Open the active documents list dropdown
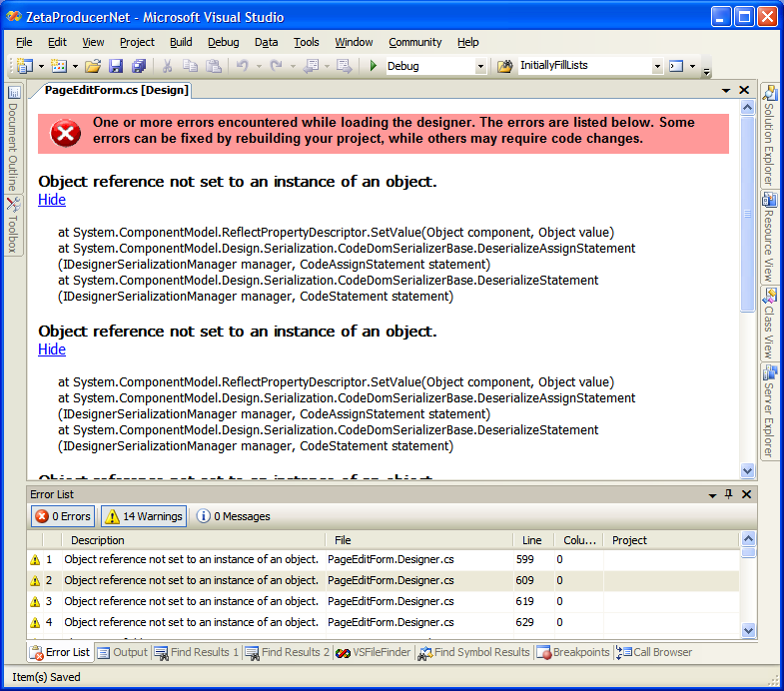The image size is (784, 691). coord(726,91)
